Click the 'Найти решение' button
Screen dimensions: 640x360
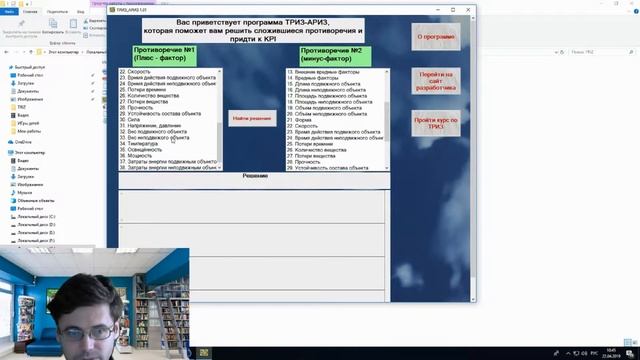point(252,118)
